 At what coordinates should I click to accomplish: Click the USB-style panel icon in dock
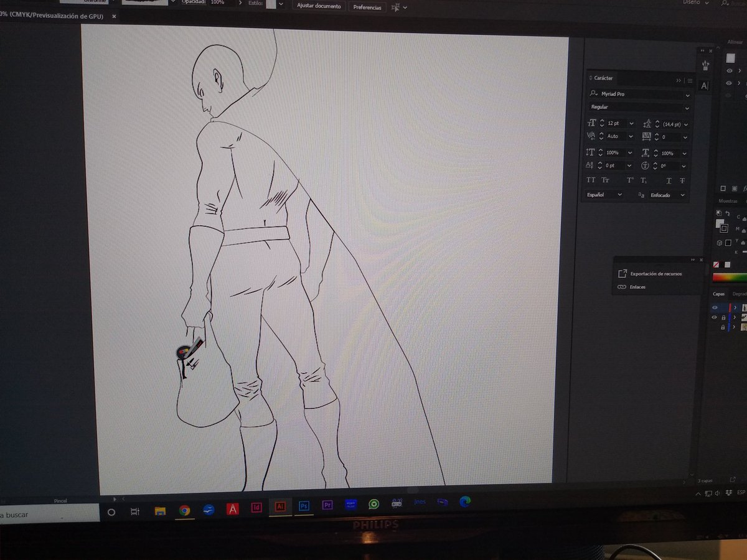point(705,65)
